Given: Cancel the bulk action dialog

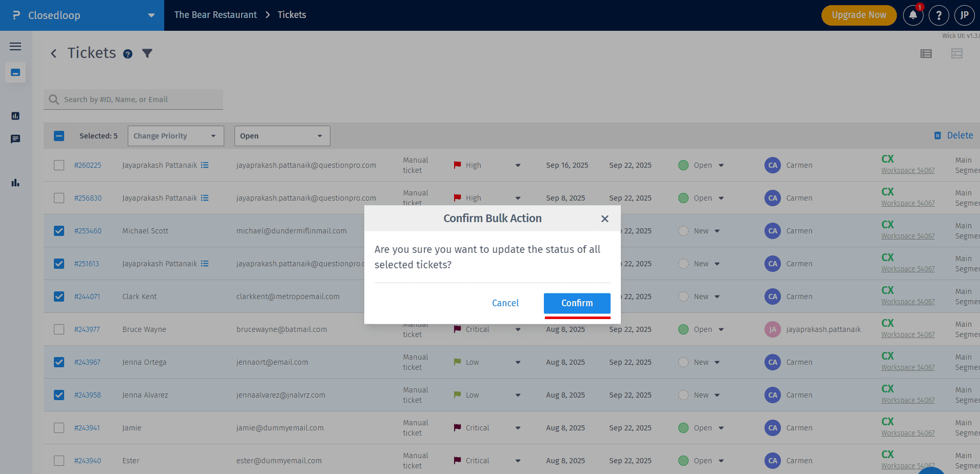Looking at the screenshot, I should tap(505, 303).
